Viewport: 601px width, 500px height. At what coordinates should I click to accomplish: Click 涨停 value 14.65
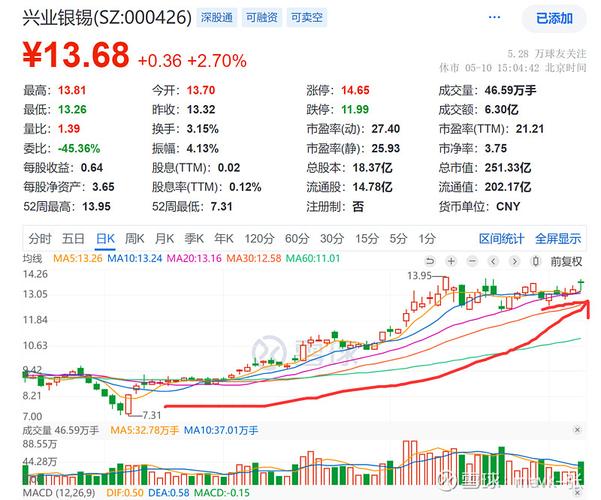pos(355,90)
